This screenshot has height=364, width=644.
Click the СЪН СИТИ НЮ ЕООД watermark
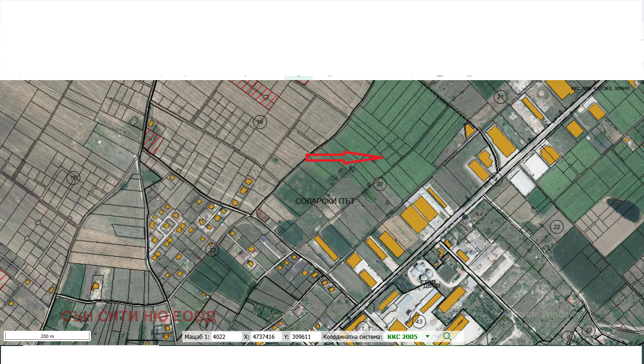click(x=139, y=316)
